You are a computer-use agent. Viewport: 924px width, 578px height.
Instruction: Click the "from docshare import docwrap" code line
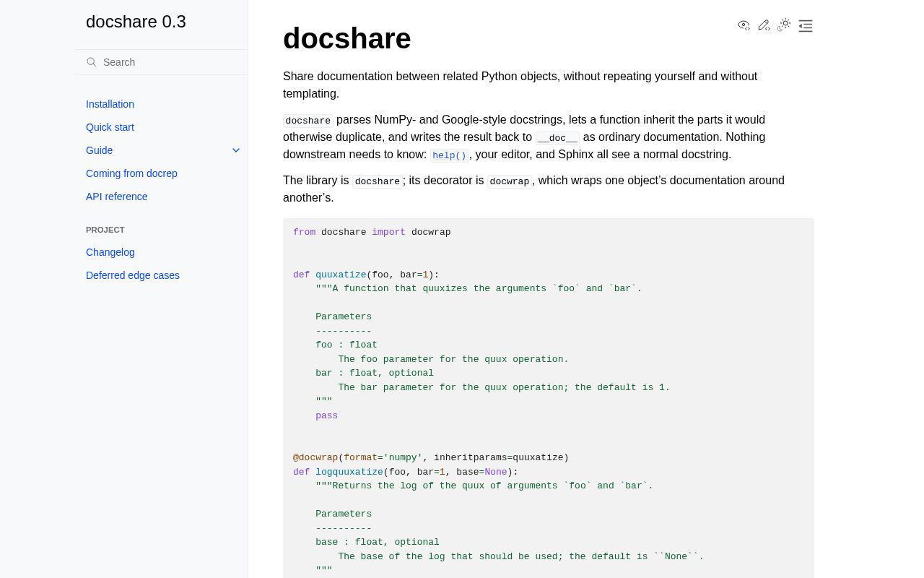pos(372,232)
